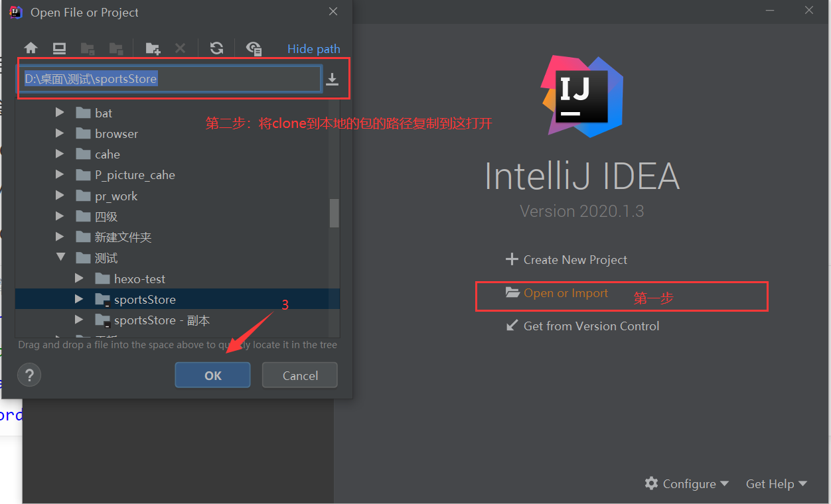Delete selected item X icon
This screenshot has height=504, width=831.
click(x=180, y=48)
